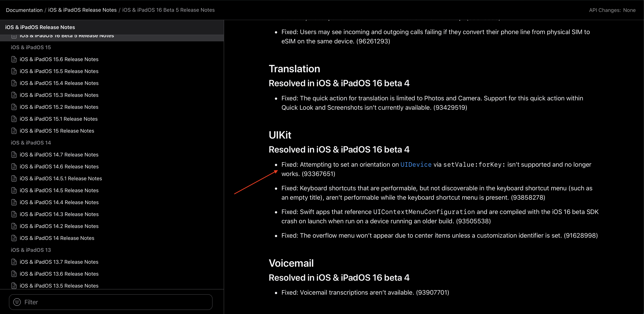Click the Filter input field
The height and width of the screenshot is (314, 644).
pyautogui.click(x=111, y=302)
